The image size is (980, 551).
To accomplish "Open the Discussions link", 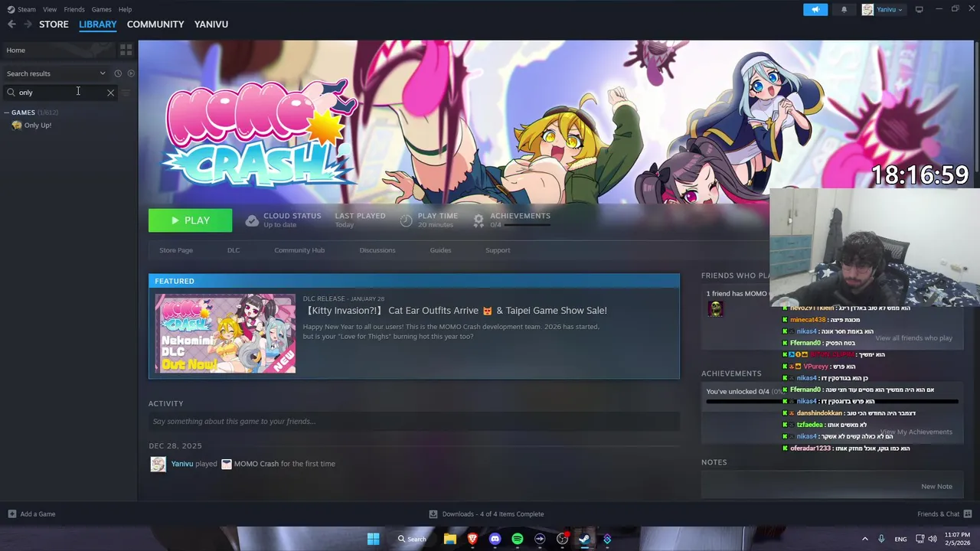I will pyautogui.click(x=377, y=250).
